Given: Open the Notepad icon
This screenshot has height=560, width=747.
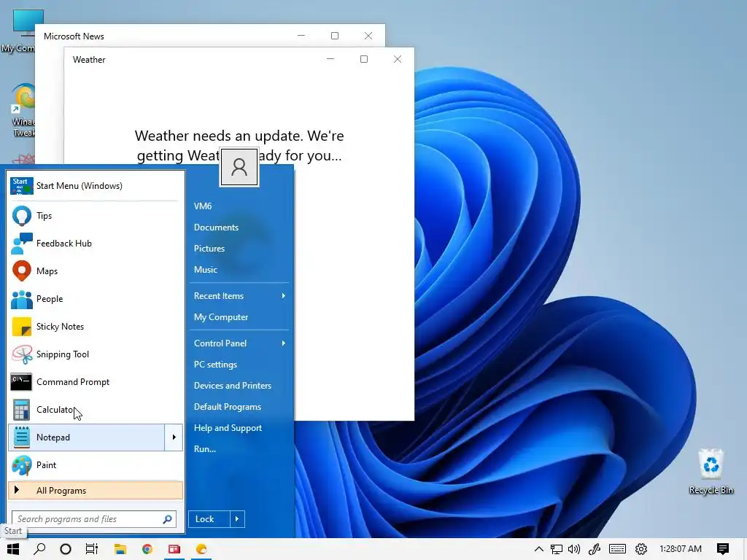Looking at the screenshot, I should (x=21, y=437).
